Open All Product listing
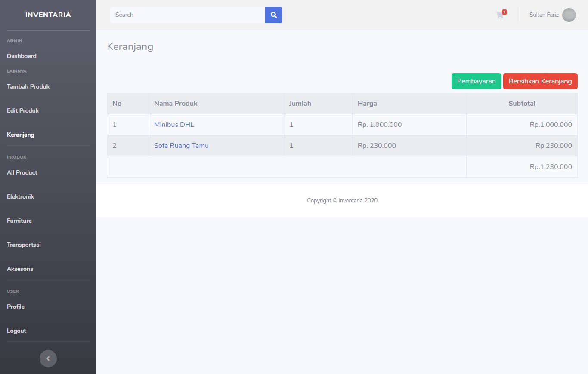This screenshot has height=374, width=588. 22,172
